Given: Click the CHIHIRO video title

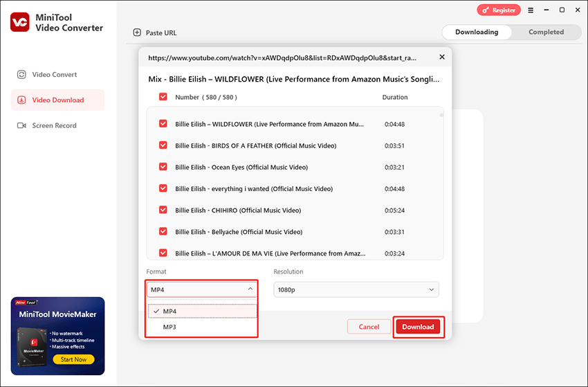Looking at the screenshot, I should click(238, 210).
